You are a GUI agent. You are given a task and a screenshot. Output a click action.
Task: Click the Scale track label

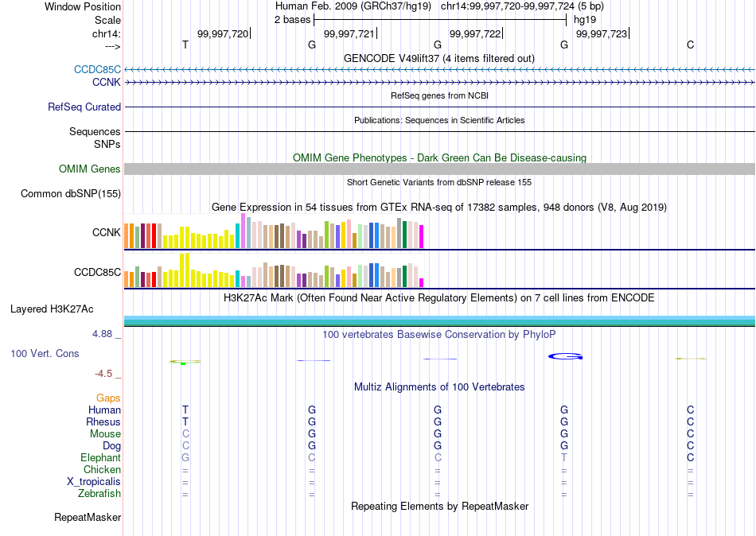[107, 20]
